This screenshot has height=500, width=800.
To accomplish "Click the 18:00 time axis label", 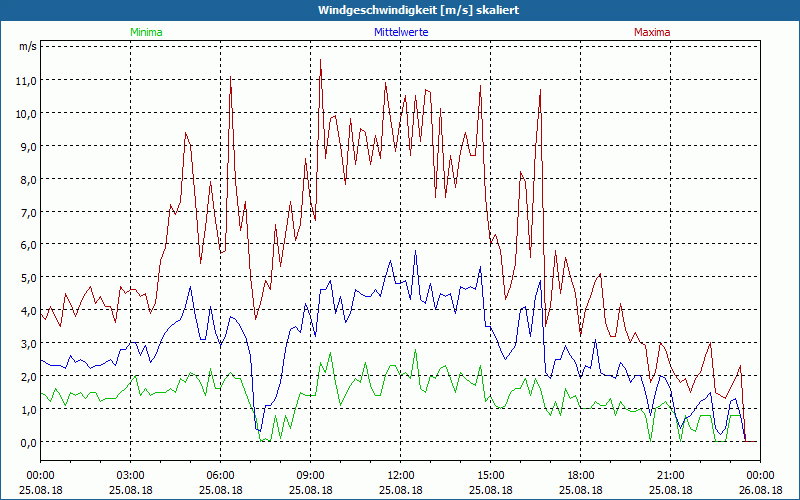I will tap(581, 476).
